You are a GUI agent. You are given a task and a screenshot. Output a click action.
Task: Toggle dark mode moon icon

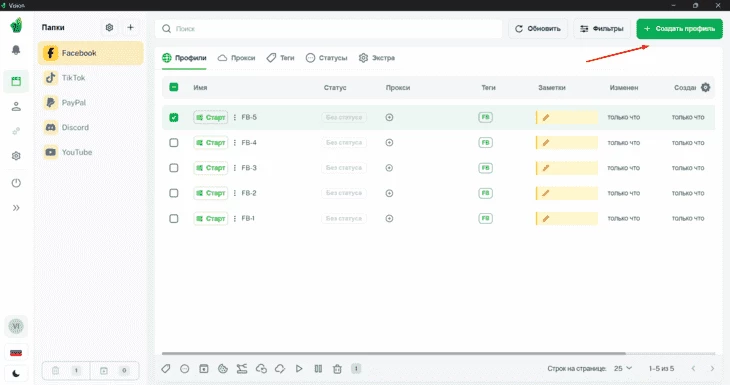coord(16,373)
